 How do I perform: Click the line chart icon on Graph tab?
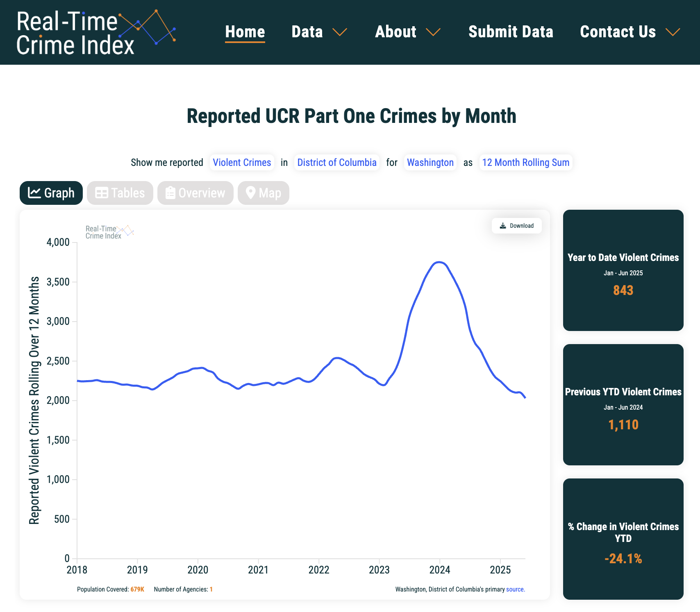[x=34, y=193]
